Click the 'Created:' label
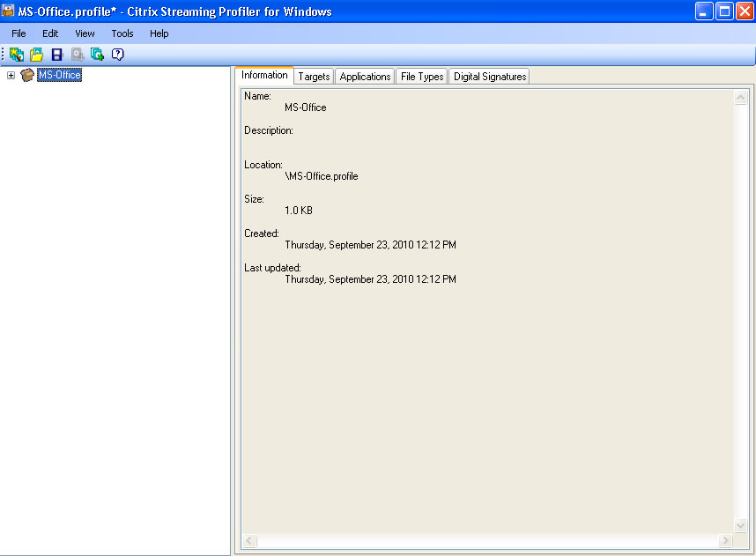The image size is (756, 556). (x=262, y=234)
